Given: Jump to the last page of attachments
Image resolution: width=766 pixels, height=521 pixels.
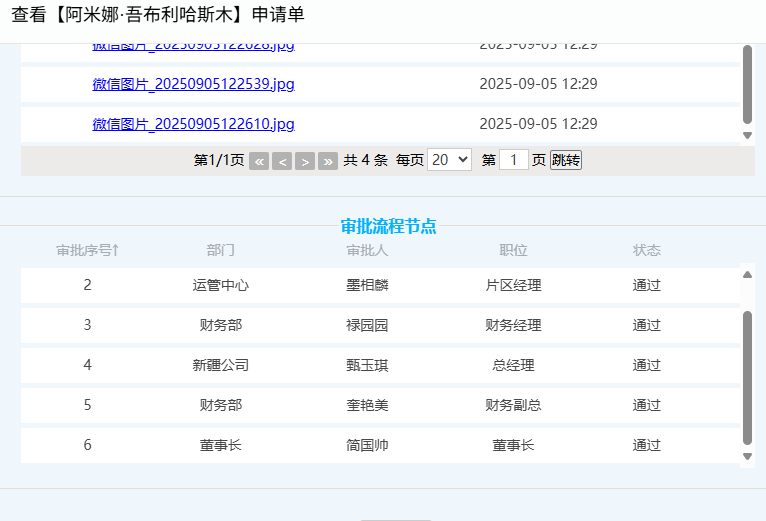Looking at the screenshot, I should pyautogui.click(x=328, y=161).
